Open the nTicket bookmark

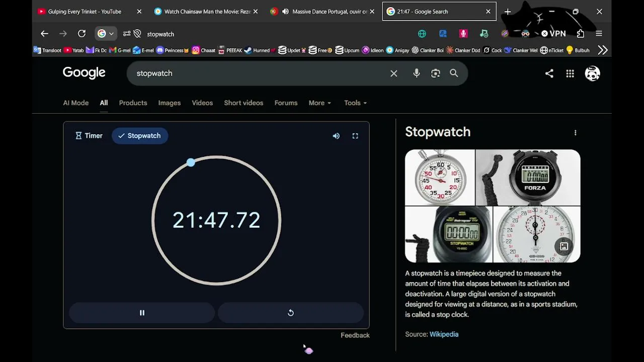click(551, 50)
